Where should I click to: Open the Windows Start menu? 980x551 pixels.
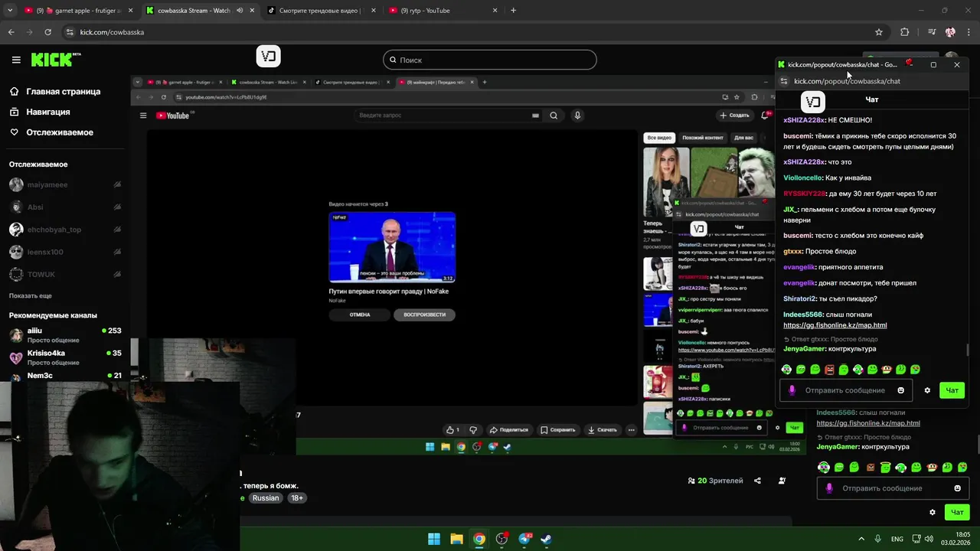[x=434, y=539]
